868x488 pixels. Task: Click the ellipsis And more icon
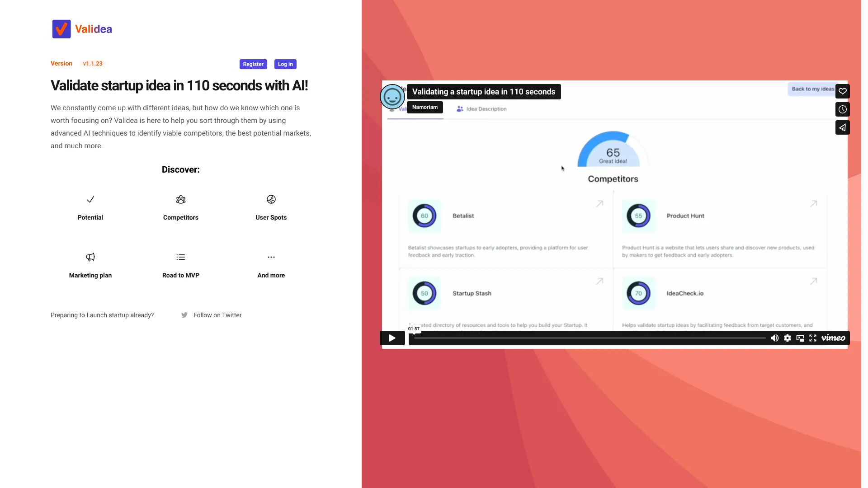pos(271,258)
